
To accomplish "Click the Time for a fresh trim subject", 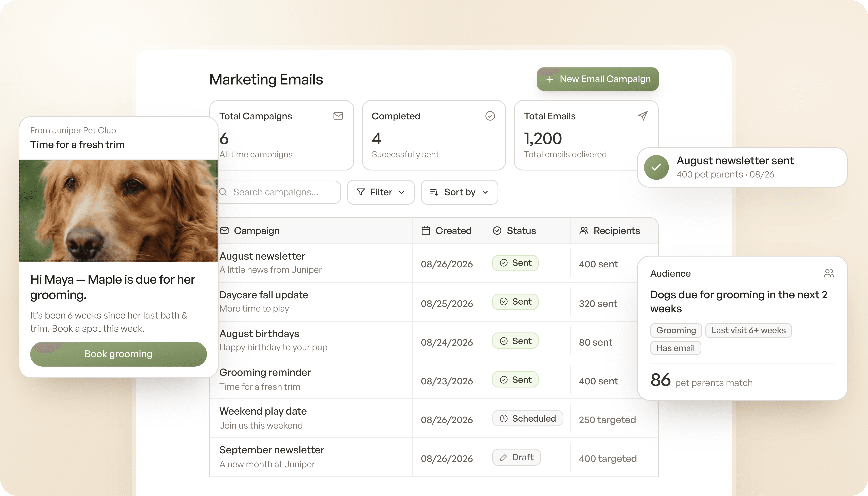I will (x=77, y=144).
